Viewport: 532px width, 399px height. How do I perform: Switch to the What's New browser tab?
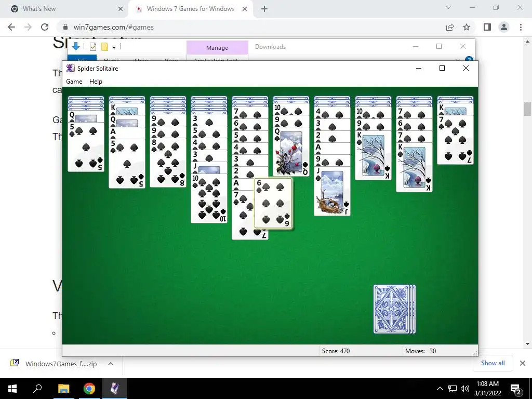(x=64, y=9)
